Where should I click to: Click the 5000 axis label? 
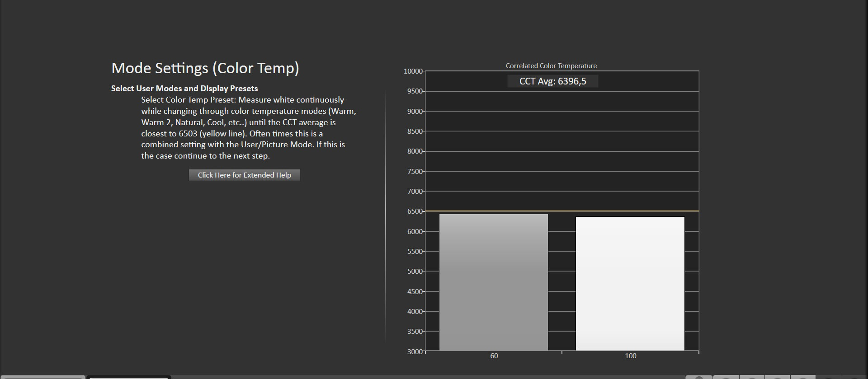[x=415, y=271]
